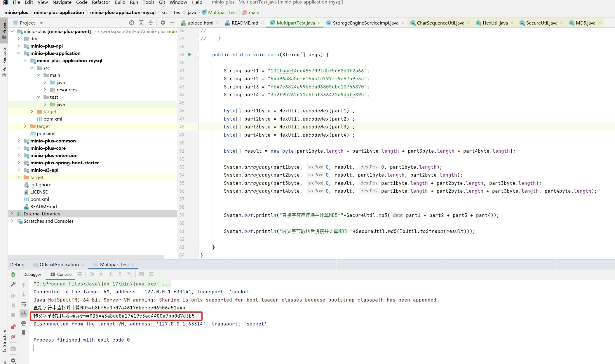This screenshot has height=364, width=615.
Task: Collapse the minio-plus-application-mysql module
Action: (25, 60)
